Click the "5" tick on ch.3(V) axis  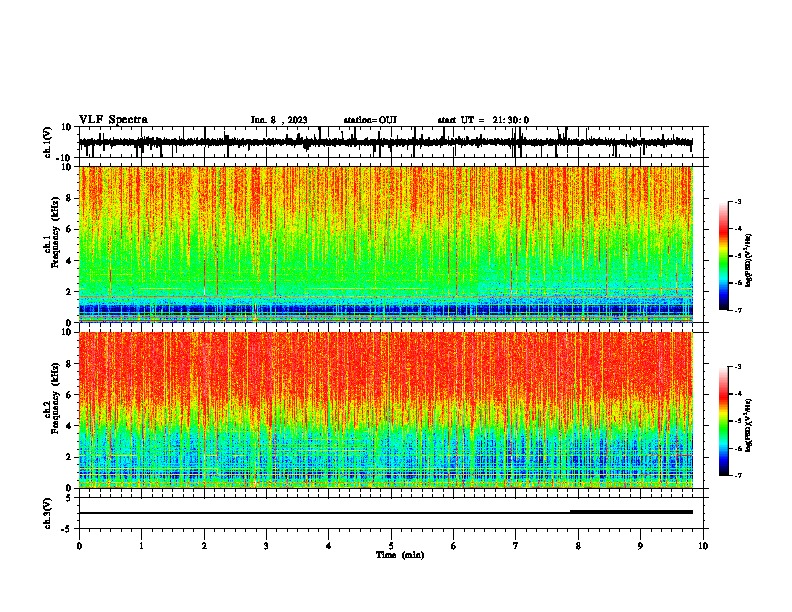(x=69, y=498)
